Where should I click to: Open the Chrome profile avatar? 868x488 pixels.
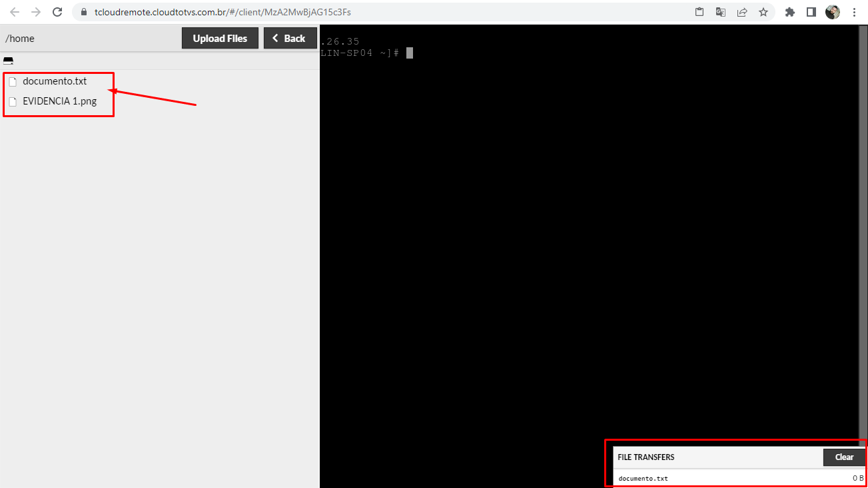(x=833, y=12)
